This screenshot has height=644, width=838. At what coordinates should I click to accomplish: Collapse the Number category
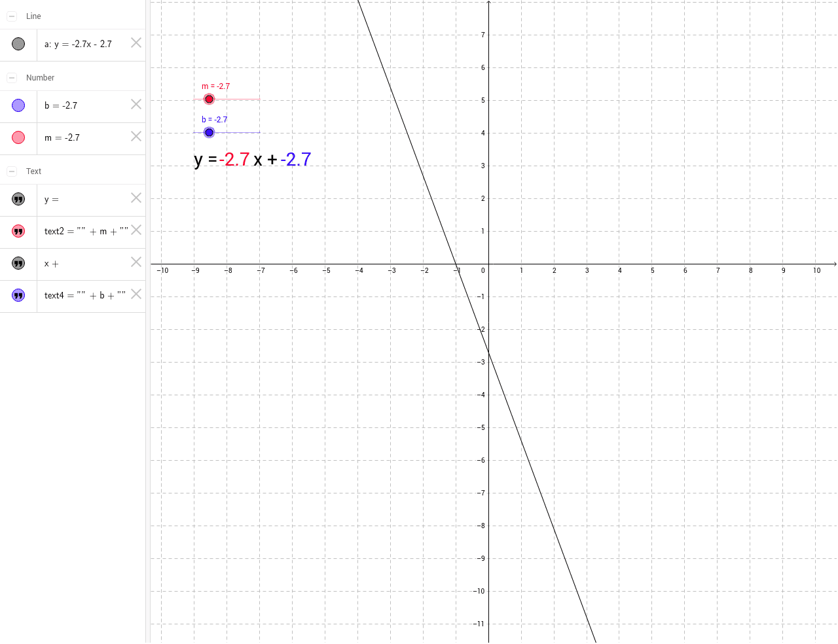(x=12, y=78)
